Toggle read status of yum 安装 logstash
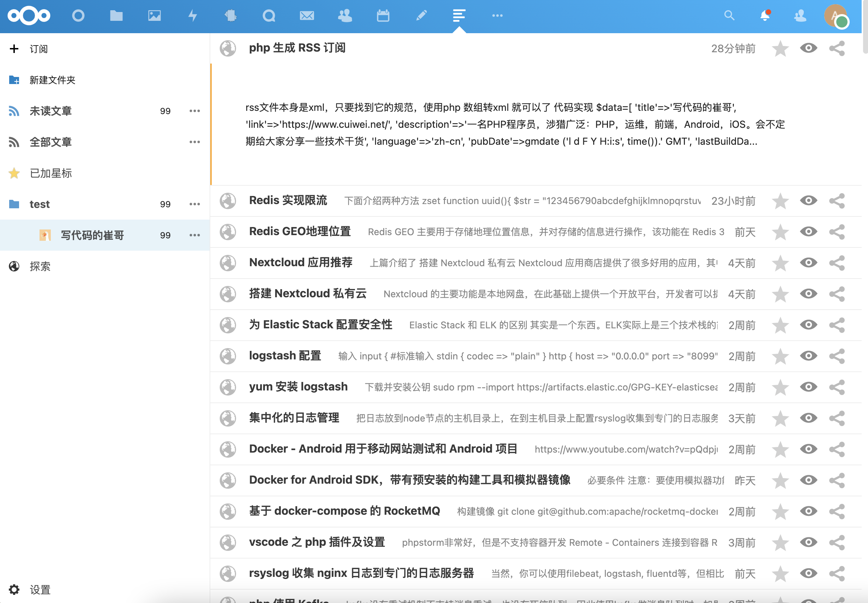 (808, 387)
